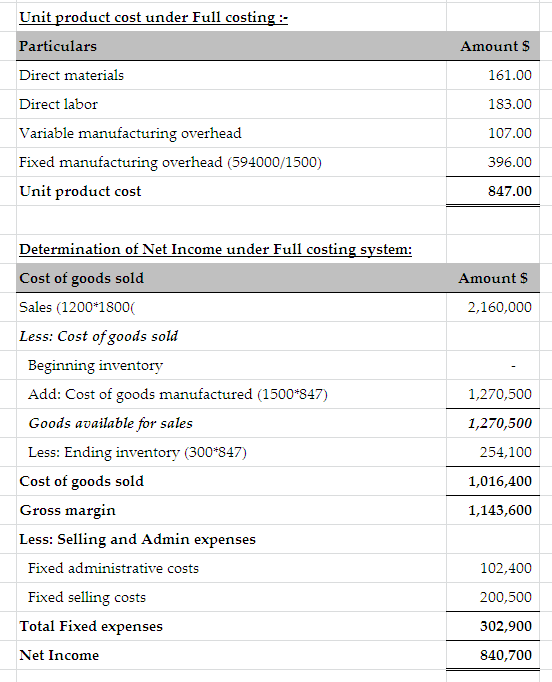
Task: Select the 1,270,500 cost of goods manufactured value
Action: click(499, 394)
